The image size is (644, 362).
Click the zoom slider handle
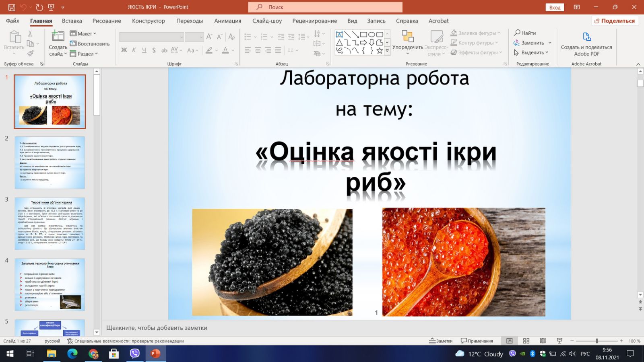[597, 341]
